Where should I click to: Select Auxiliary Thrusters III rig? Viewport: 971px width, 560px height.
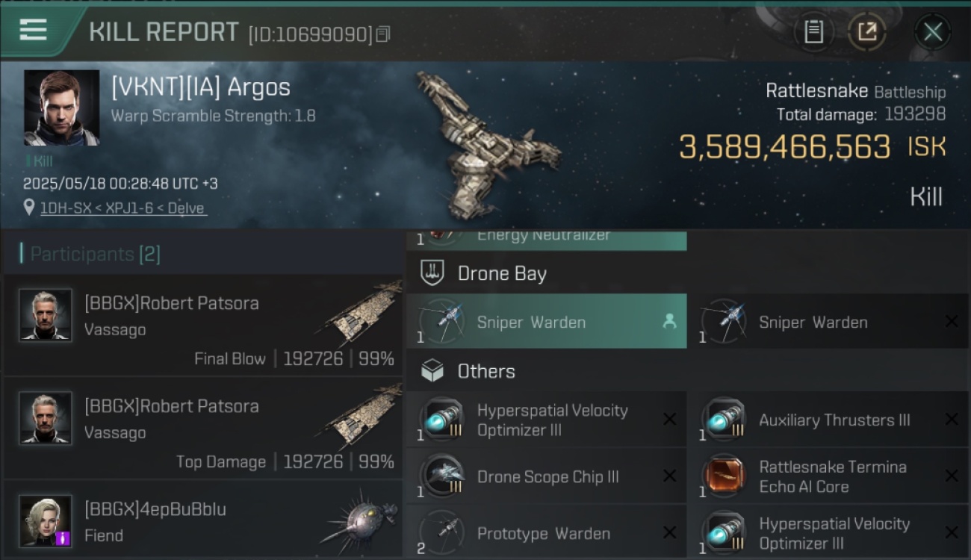tap(828, 420)
